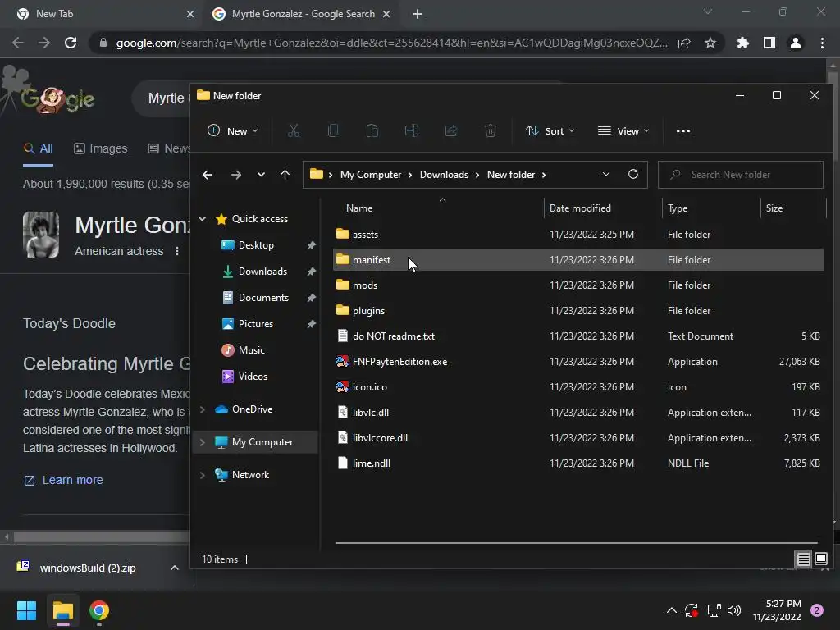Open Desktop in Quick access
This screenshot has width=840, height=630.
tap(256, 244)
